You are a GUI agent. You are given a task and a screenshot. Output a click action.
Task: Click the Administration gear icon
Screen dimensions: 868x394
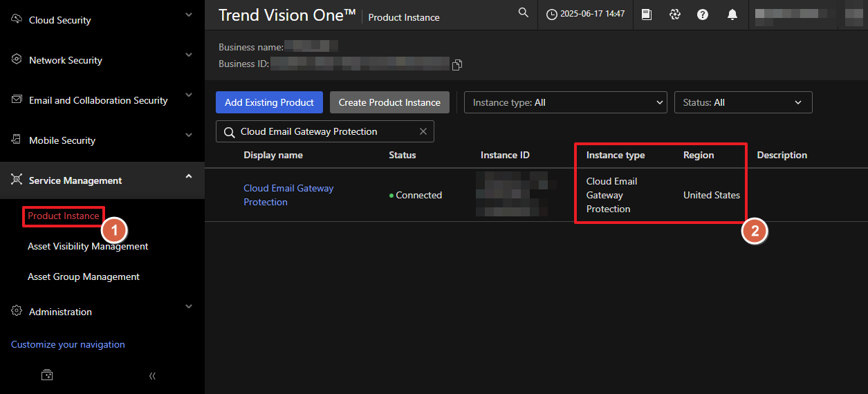(17, 311)
